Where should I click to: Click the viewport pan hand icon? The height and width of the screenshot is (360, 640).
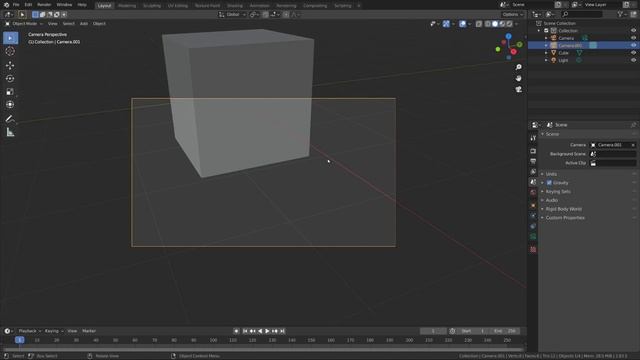tap(518, 78)
